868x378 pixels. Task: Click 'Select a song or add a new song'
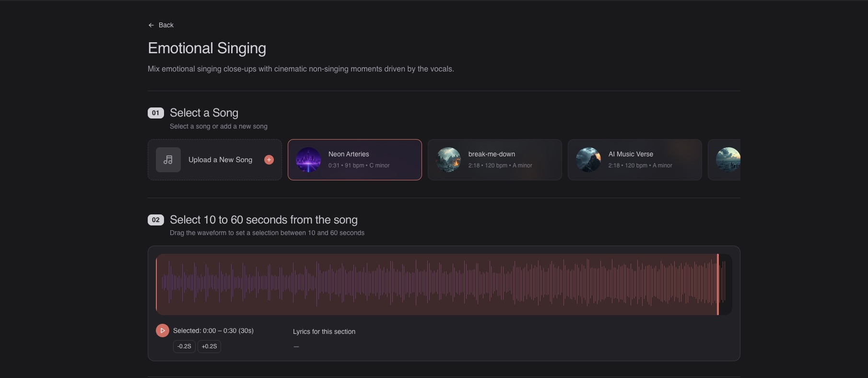click(x=219, y=126)
